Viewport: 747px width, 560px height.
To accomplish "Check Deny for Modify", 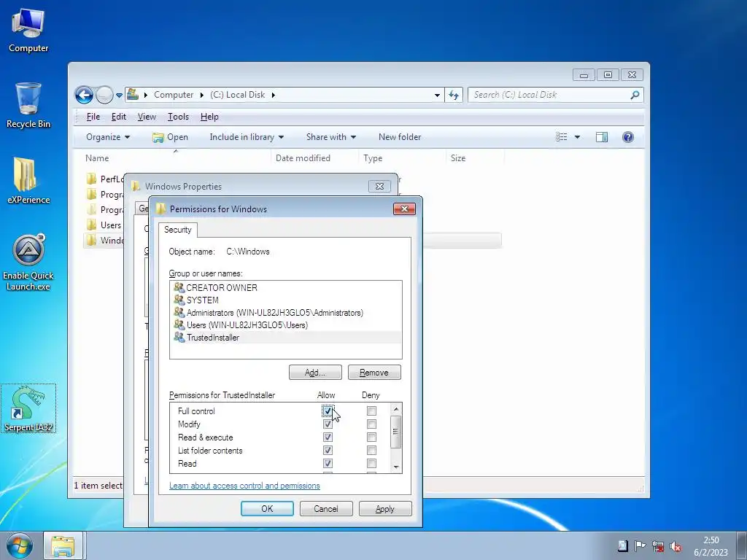I will [x=371, y=424].
